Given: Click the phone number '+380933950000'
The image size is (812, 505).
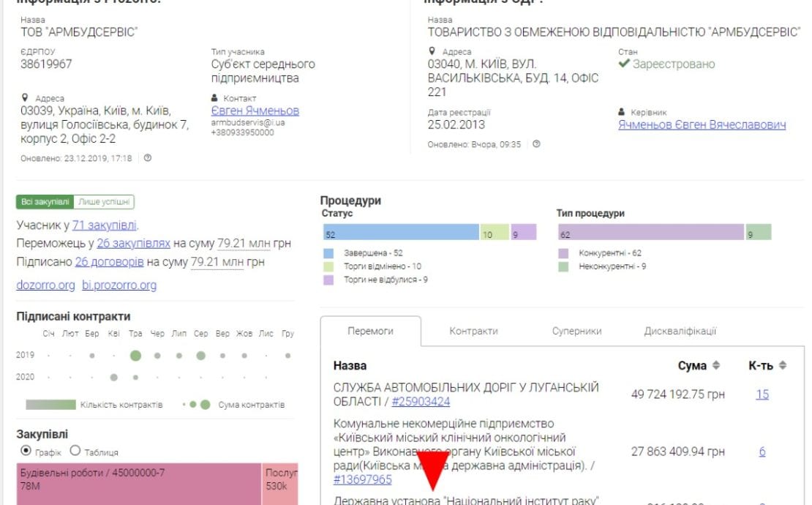Looking at the screenshot, I should coord(242,132).
